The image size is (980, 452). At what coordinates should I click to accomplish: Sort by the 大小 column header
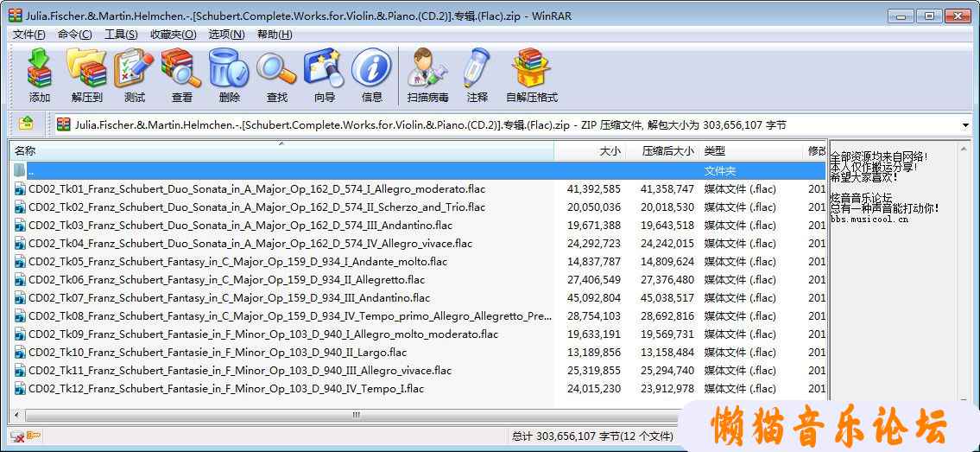point(590,150)
